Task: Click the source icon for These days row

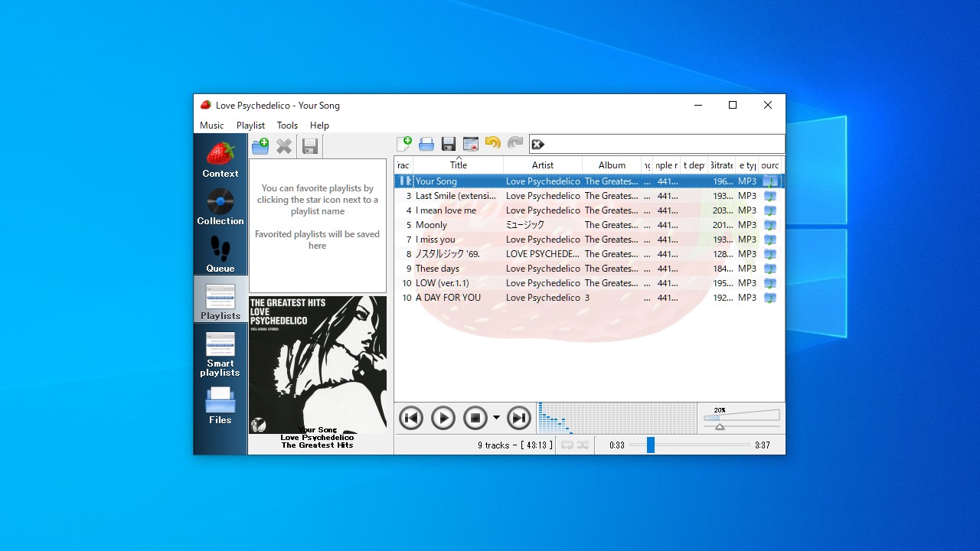Action: pyautogui.click(x=770, y=269)
